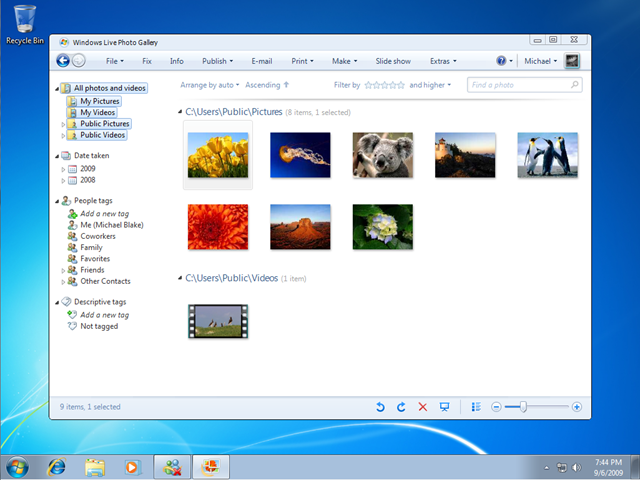
Task: Open the Arrange by auto dropdown
Action: point(209,85)
